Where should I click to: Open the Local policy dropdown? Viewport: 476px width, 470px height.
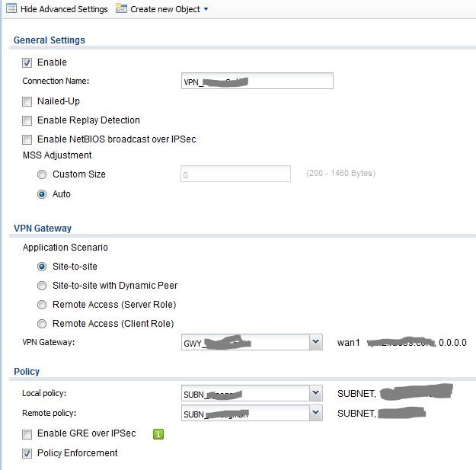click(x=316, y=394)
